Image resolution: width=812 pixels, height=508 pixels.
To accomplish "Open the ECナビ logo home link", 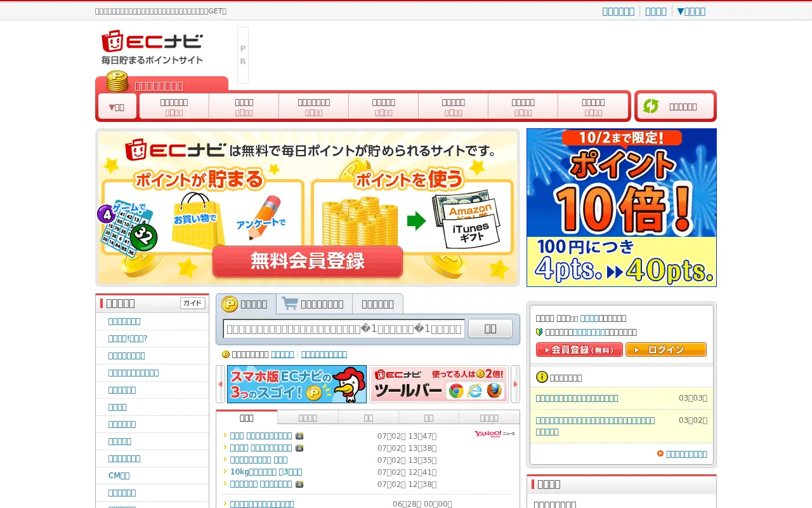I will (x=152, y=47).
